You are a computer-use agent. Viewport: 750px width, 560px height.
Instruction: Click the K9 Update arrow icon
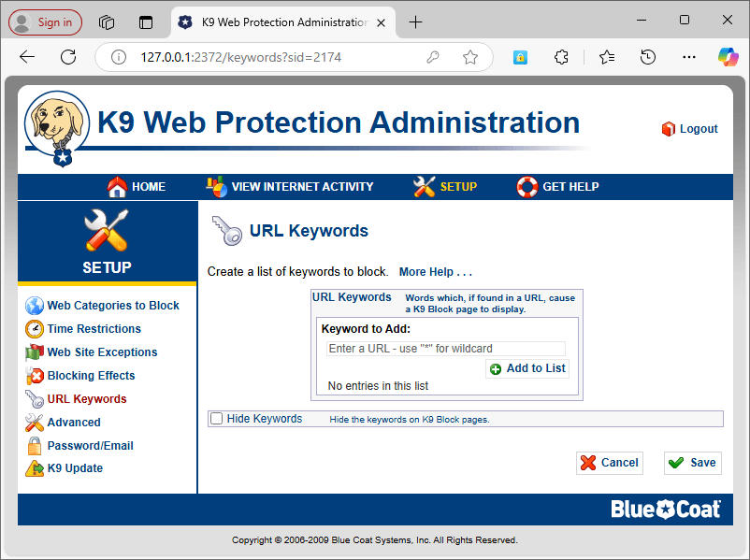[x=35, y=468]
